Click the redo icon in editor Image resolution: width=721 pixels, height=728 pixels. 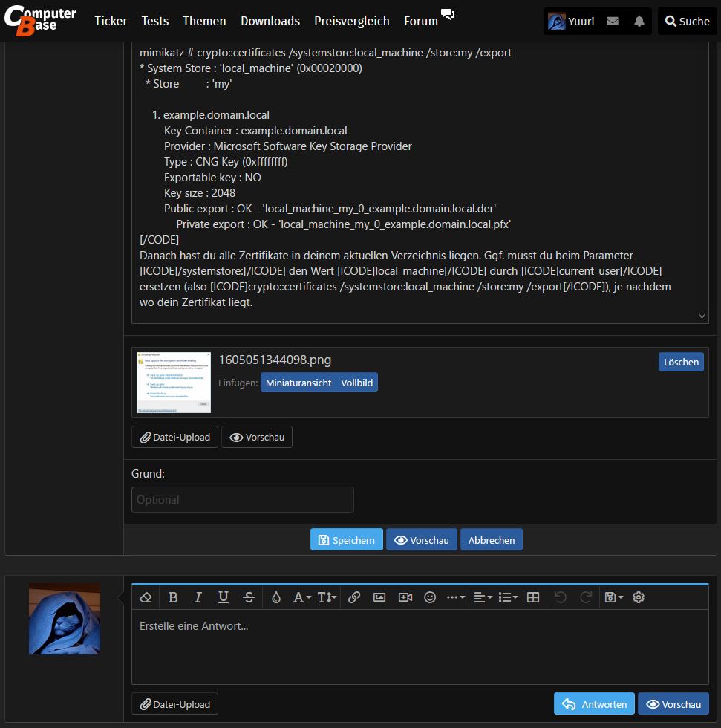coord(586,597)
